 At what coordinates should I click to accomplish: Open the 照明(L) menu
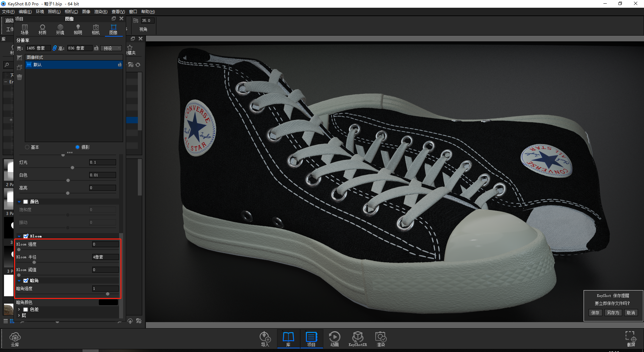pos(54,12)
